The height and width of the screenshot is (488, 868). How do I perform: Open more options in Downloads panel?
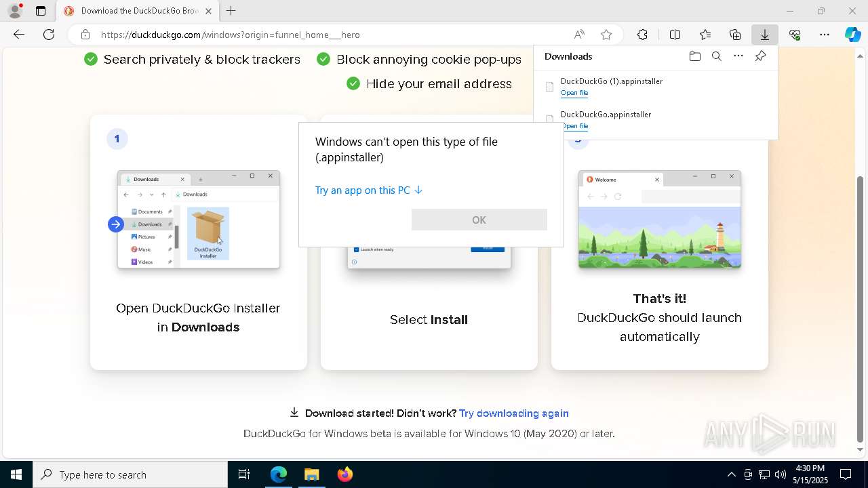[738, 56]
